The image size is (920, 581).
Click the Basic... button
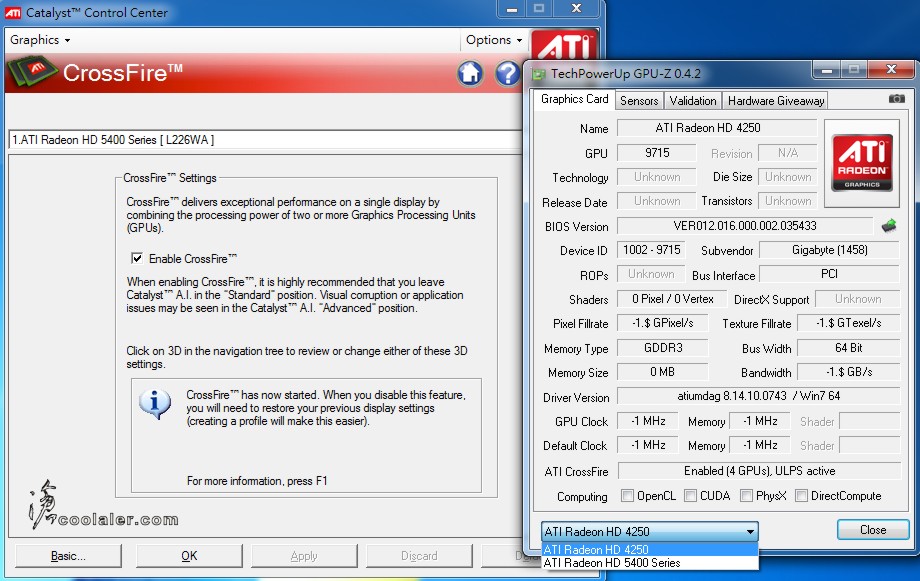click(x=68, y=556)
